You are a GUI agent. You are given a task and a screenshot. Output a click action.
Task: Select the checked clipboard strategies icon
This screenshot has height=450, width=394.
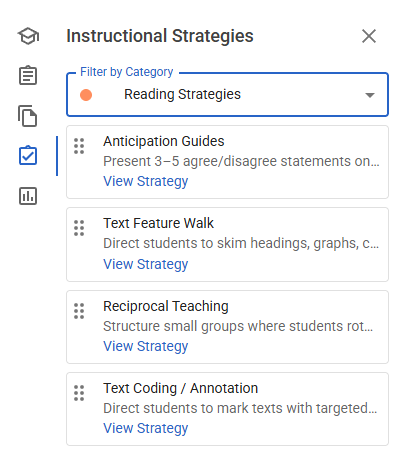(28, 155)
